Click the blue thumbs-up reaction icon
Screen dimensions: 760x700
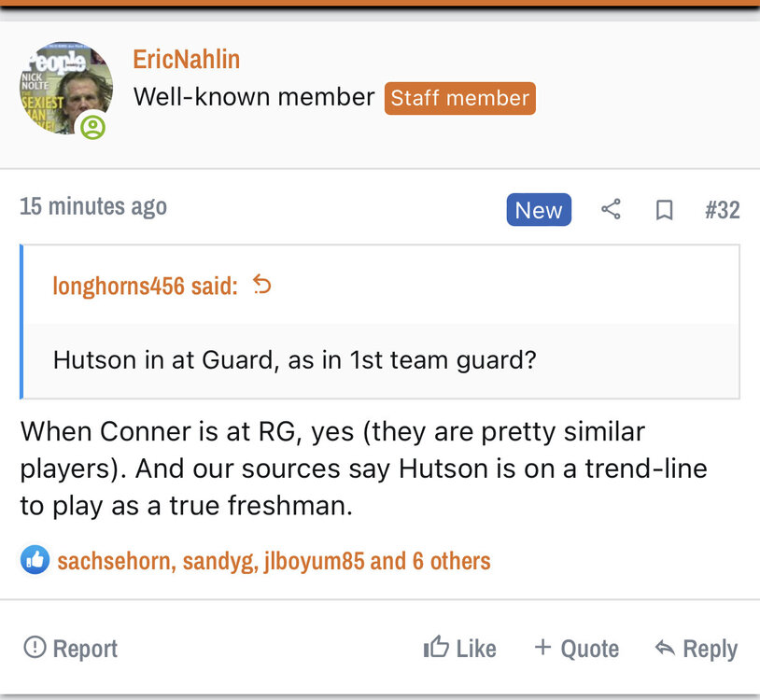click(x=35, y=560)
